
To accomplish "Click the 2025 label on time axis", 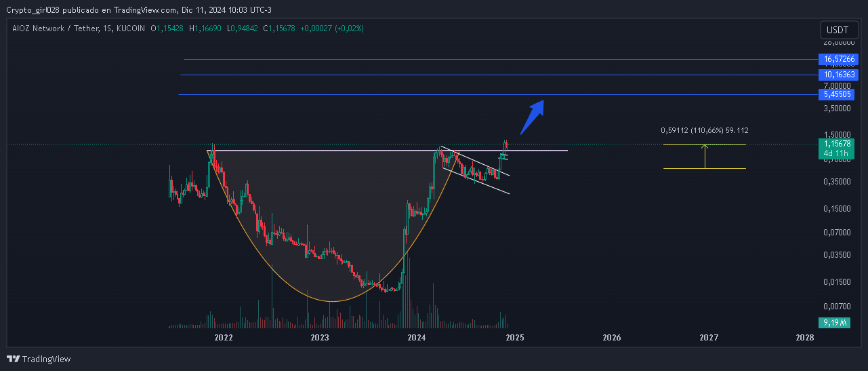I will (514, 337).
